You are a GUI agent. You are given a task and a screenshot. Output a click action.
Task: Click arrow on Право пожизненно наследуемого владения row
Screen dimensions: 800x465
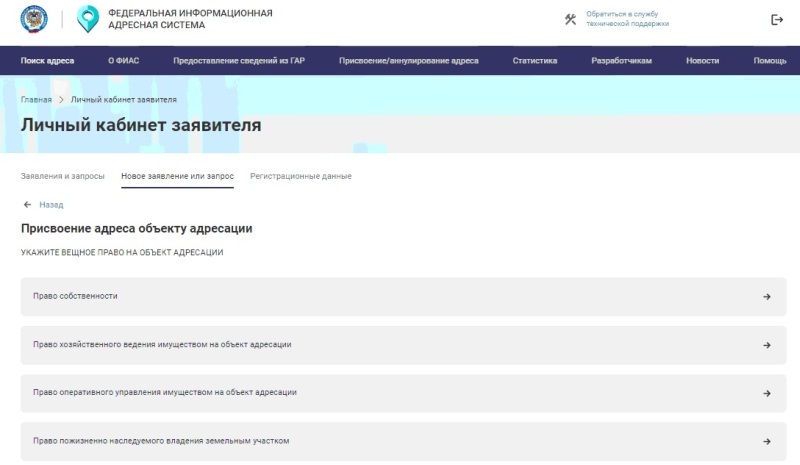click(x=766, y=442)
